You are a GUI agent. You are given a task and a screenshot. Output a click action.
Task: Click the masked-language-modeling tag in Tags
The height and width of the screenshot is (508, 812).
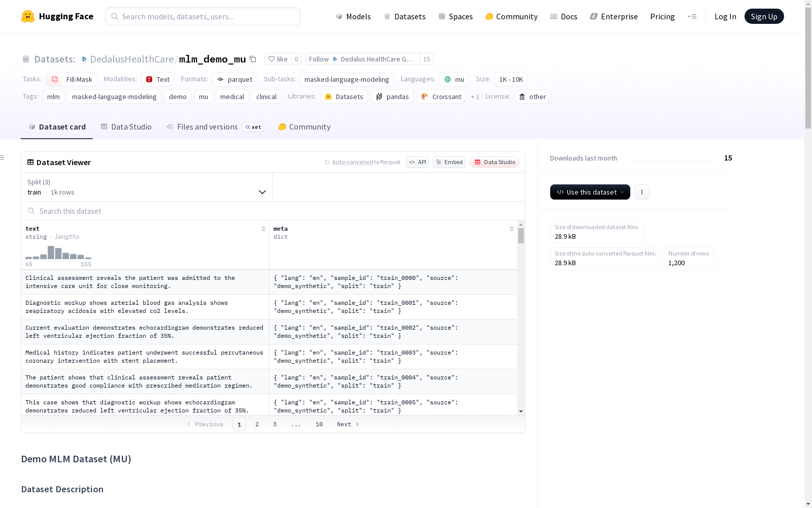click(x=114, y=97)
